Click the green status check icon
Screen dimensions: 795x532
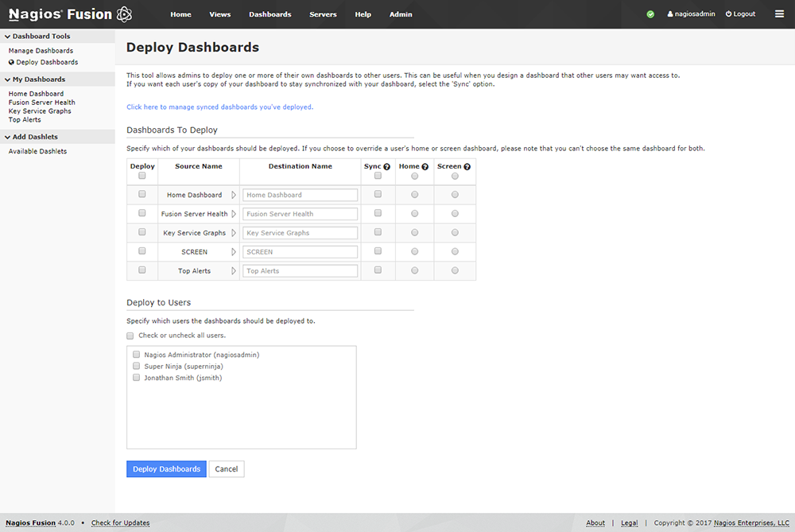tap(650, 14)
